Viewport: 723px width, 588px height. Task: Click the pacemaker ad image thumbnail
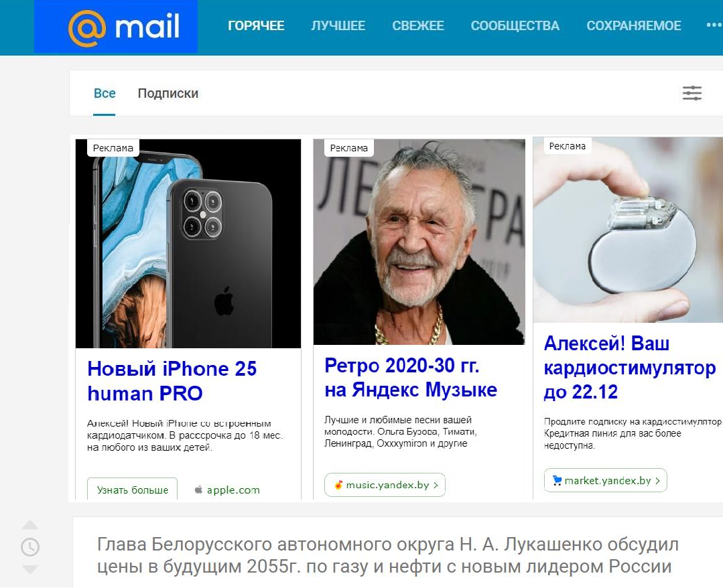[628, 230]
